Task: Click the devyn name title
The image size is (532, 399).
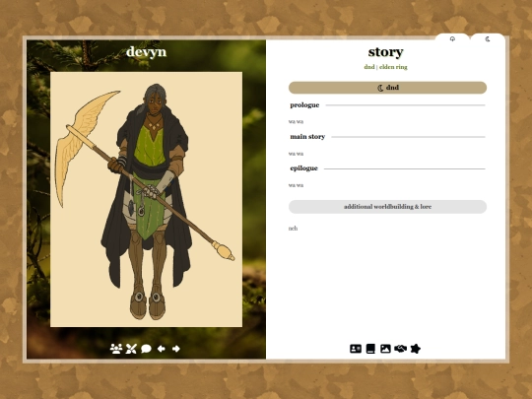Action: click(146, 52)
